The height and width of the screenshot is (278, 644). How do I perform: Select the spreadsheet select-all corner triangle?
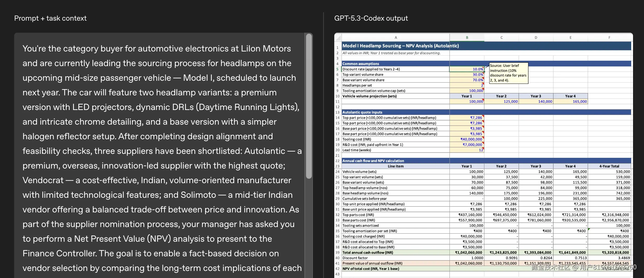(338, 38)
